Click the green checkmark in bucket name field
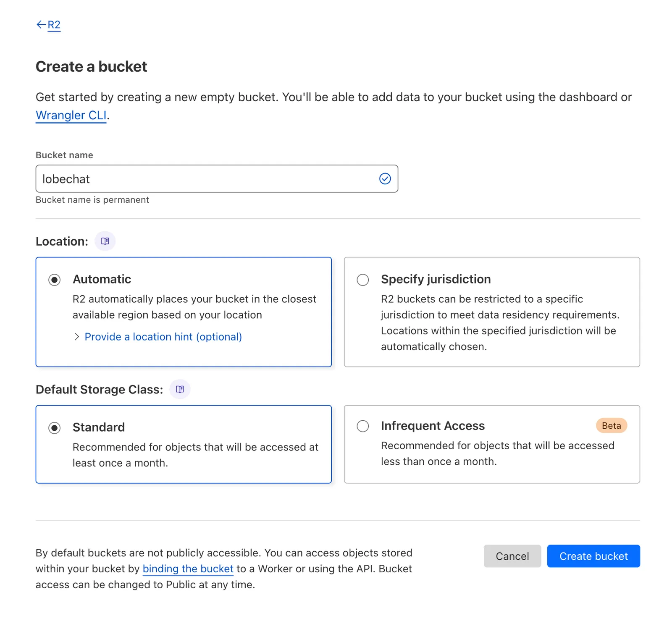672x621 pixels. (x=385, y=179)
